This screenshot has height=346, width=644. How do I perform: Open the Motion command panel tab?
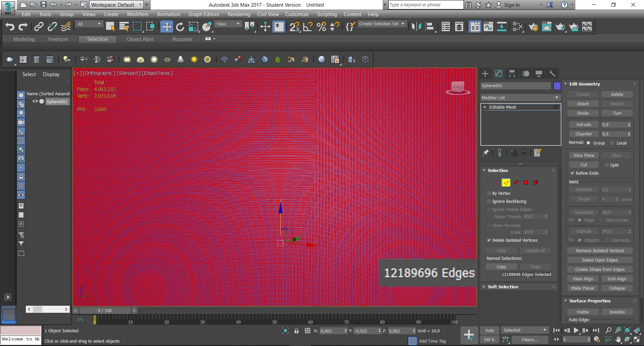point(525,73)
